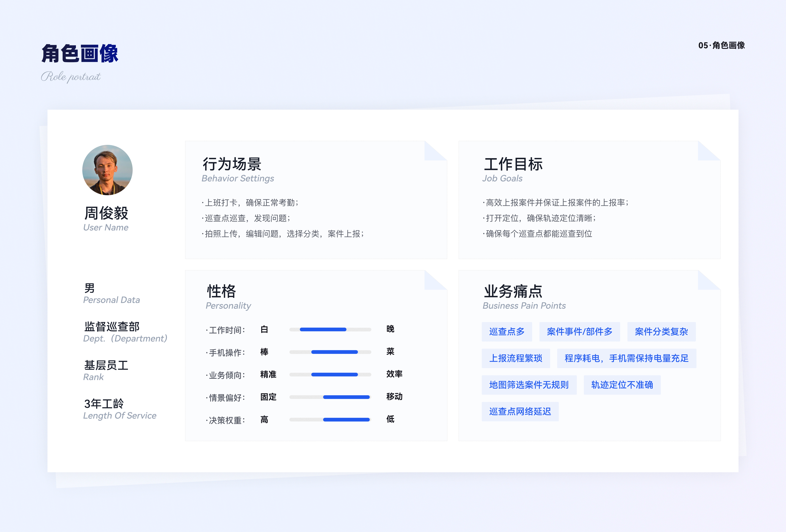Click the 性格 heading
This screenshot has height=532, width=786.
pyautogui.click(x=221, y=291)
